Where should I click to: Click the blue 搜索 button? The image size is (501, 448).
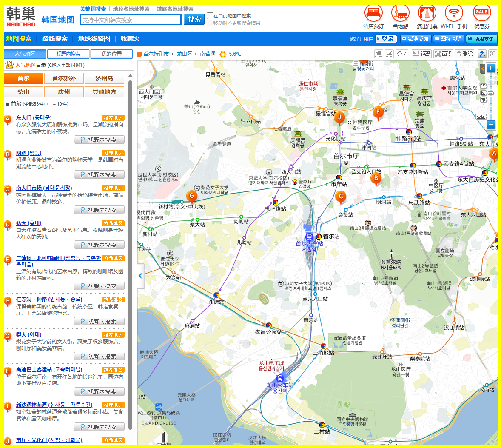pyautogui.click(x=194, y=20)
